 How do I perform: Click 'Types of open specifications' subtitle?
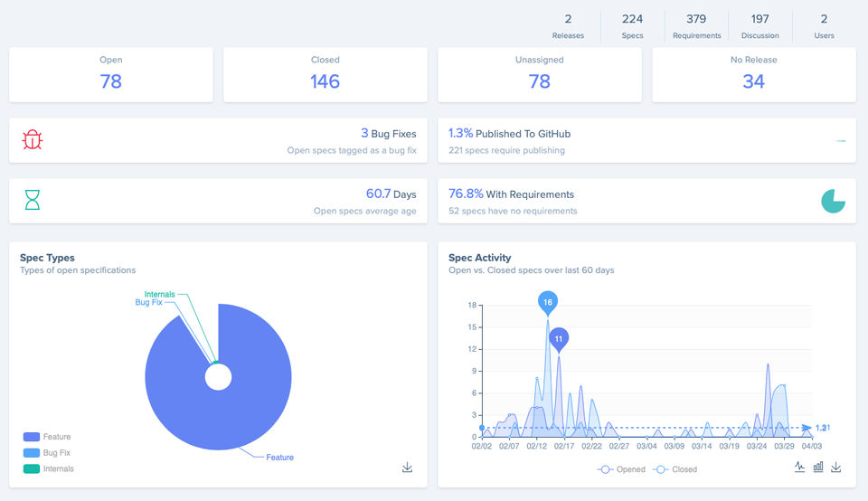tap(78, 270)
